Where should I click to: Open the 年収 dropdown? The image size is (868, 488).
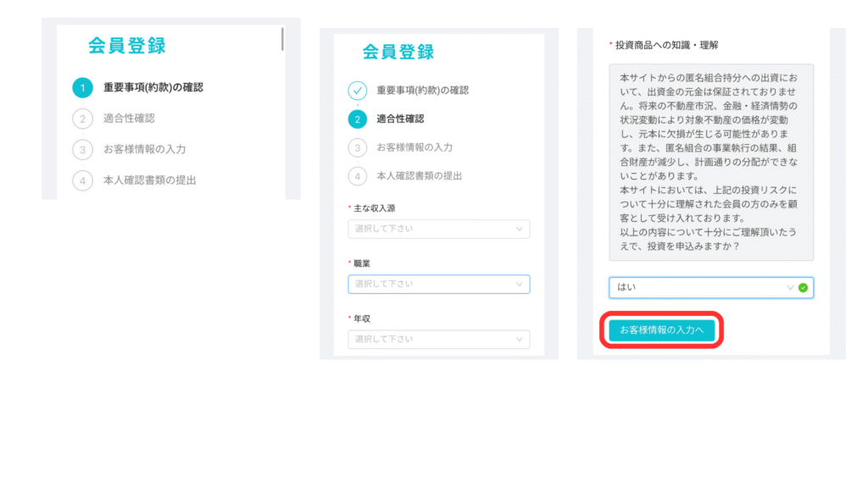[439, 339]
